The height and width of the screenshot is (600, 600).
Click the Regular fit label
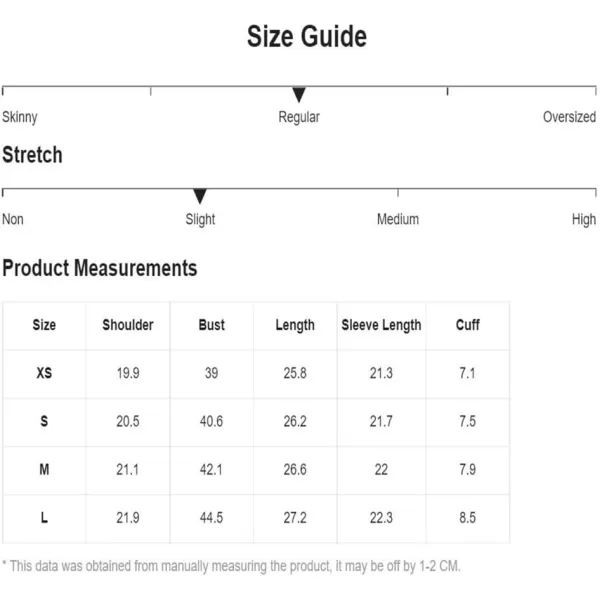299,117
